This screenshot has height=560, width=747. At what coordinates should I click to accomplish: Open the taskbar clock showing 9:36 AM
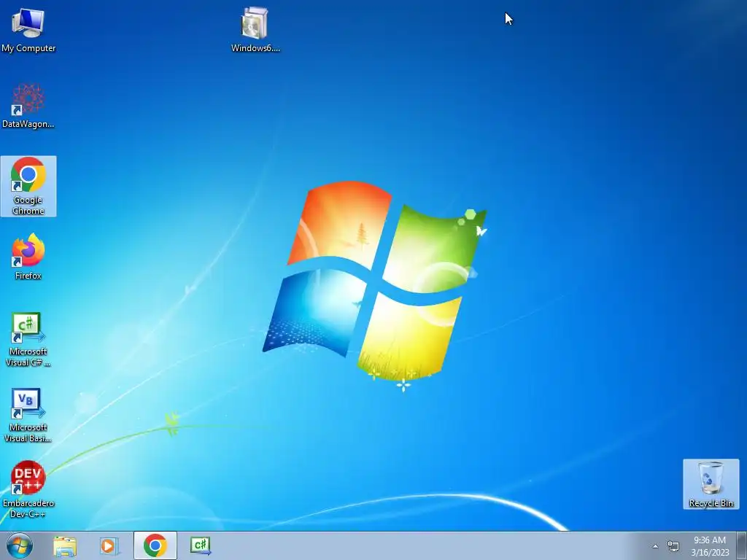tap(710, 546)
